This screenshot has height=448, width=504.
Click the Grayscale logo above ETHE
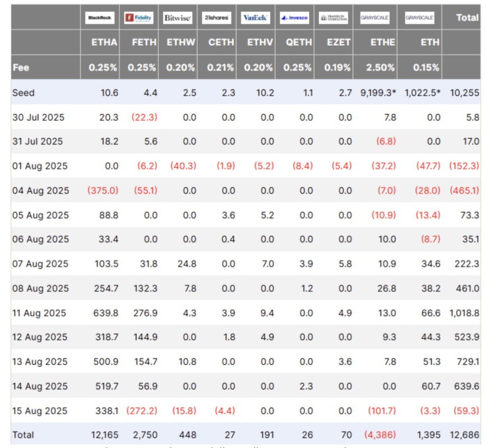click(x=374, y=18)
